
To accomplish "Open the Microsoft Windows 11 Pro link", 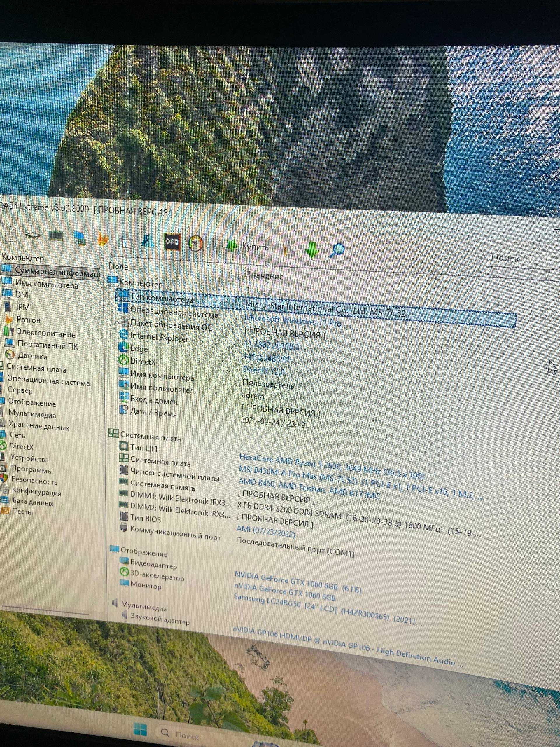I will coord(293,320).
